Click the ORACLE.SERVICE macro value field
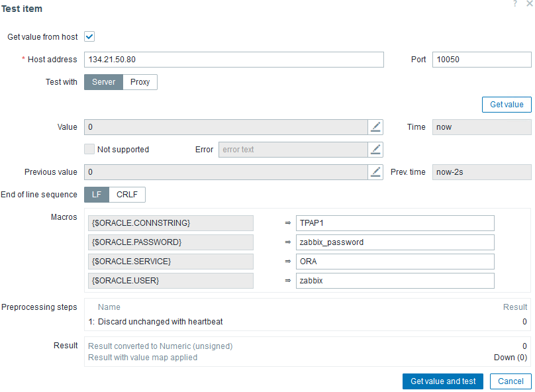 (395, 262)
